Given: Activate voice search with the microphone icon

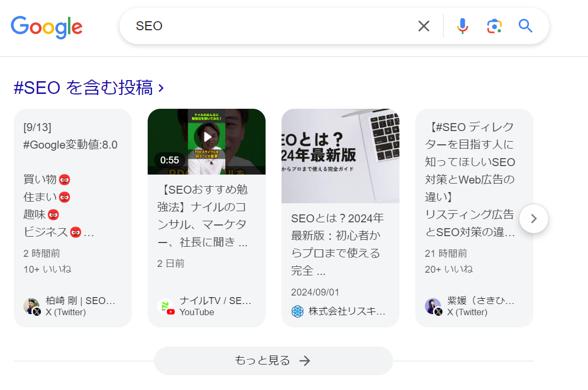Looking at the screenshot, I should (462, 25).
